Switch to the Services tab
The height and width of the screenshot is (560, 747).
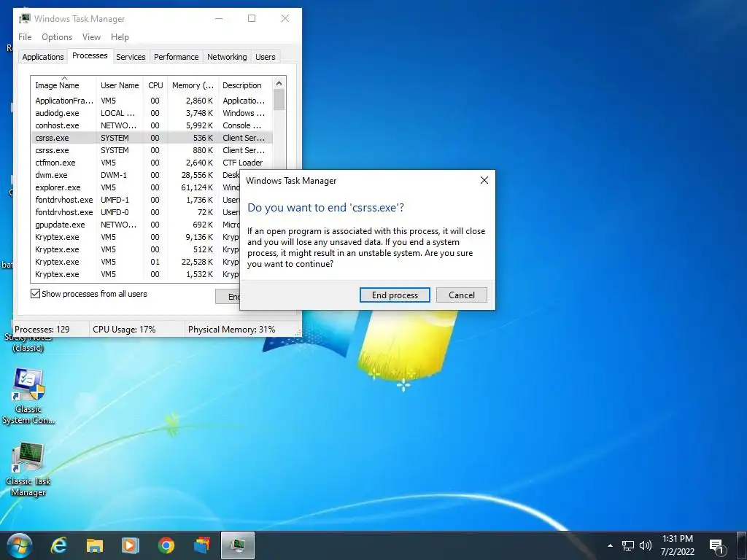pyautogui.click(x=131, y=57)
